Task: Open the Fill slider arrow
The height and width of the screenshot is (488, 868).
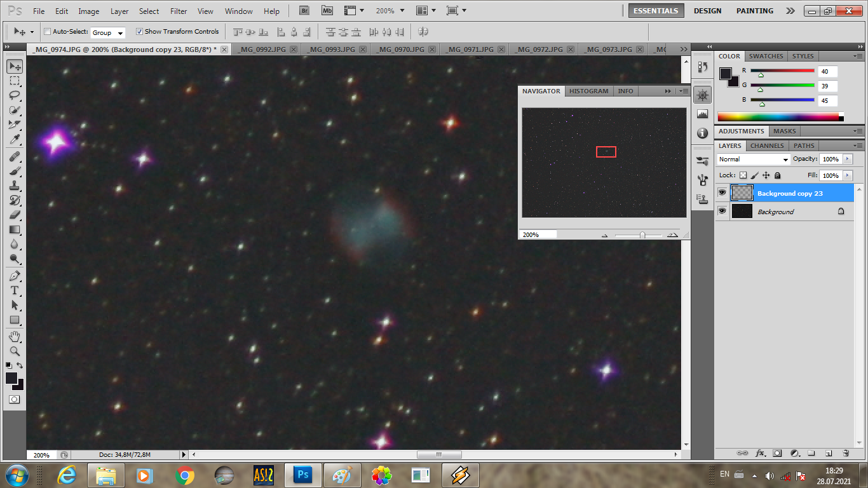Action: point(848,175)
